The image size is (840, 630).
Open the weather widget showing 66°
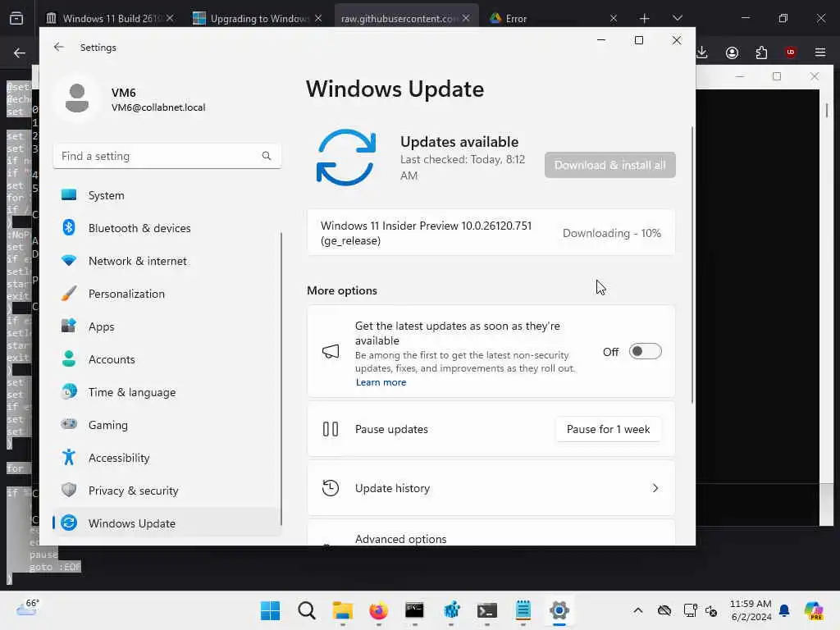point(28,608)
